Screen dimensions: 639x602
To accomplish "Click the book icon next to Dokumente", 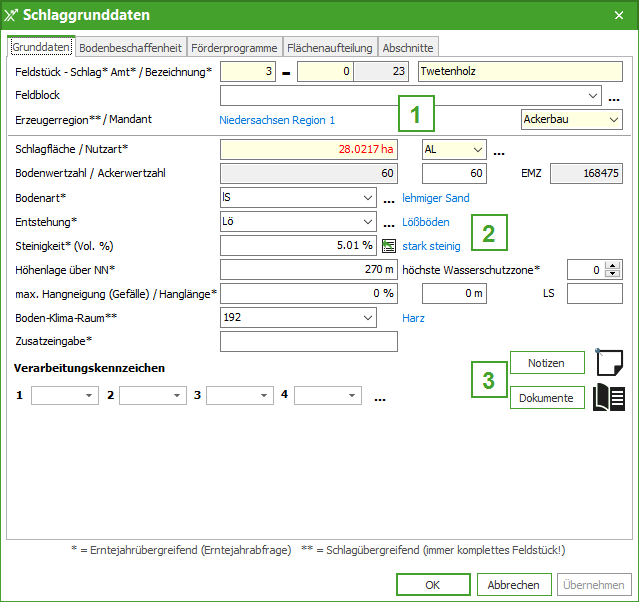I will pos(609,397).
